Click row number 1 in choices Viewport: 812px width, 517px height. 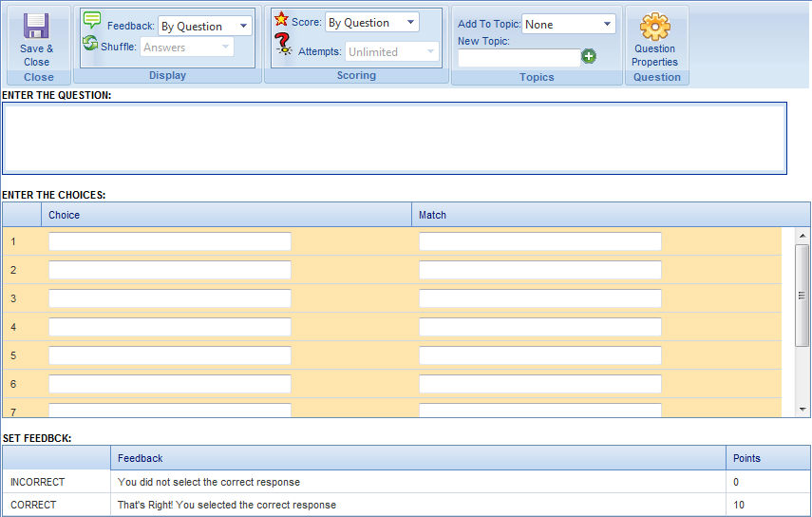pos(13,241)
